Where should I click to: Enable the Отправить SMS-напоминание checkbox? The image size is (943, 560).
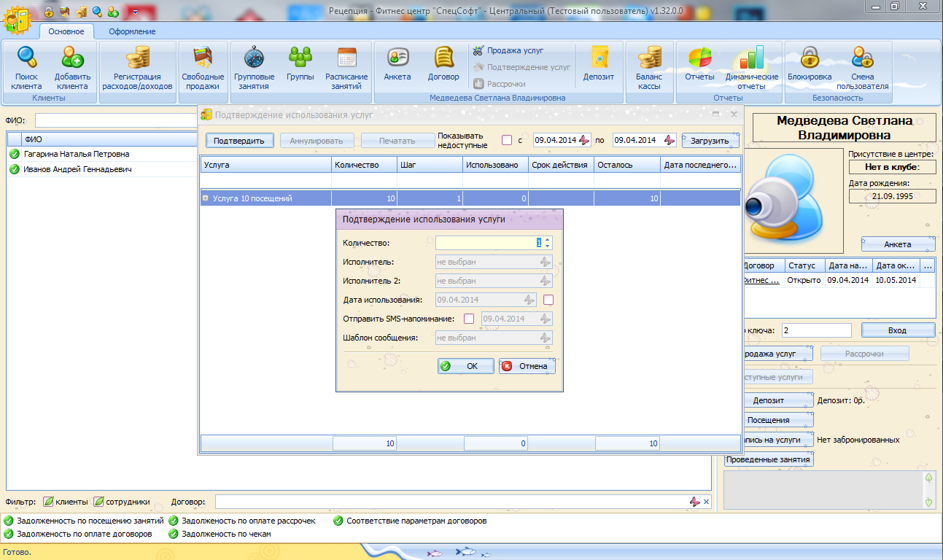469,319
